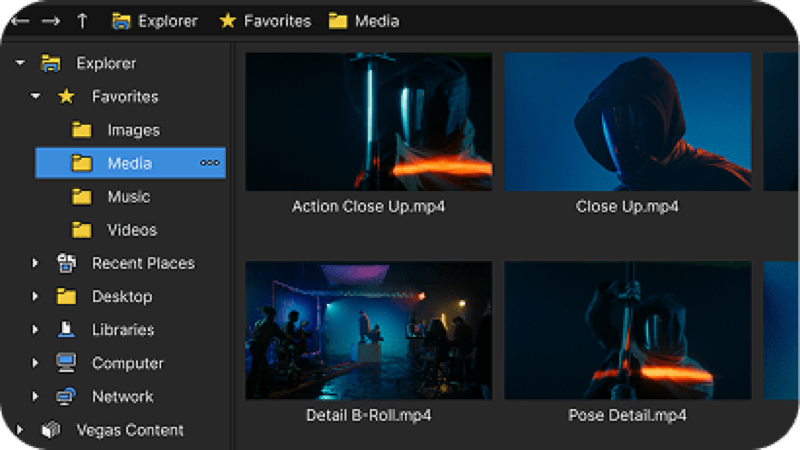Jump to Favorites in the breadcrumb

[278, 21]
